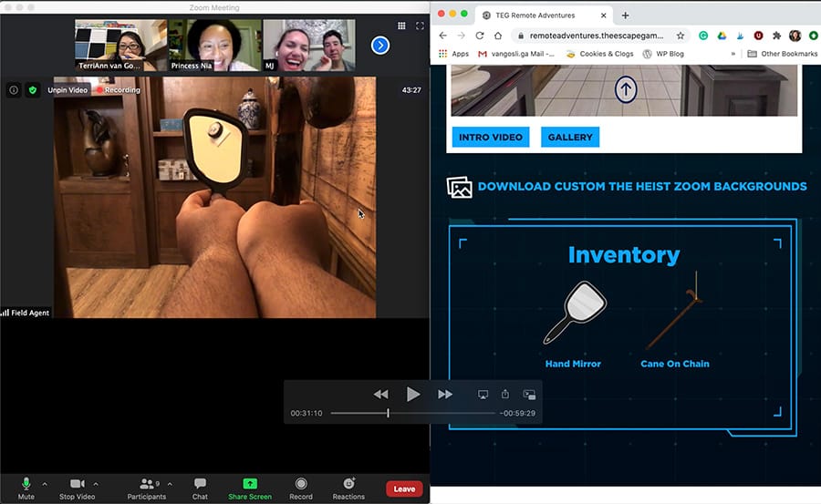Fast forward the video playback

pyautogui.click(x=445, y=394)
